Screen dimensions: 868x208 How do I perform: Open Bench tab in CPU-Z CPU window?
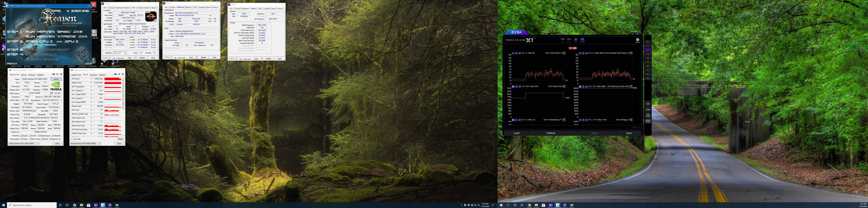coord(148,8)
